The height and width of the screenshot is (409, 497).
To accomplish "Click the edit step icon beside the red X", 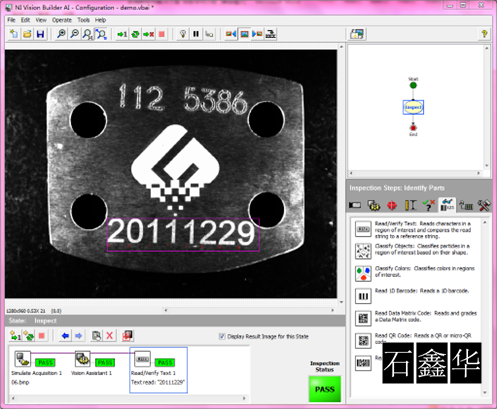I will (x=97, y=336).
